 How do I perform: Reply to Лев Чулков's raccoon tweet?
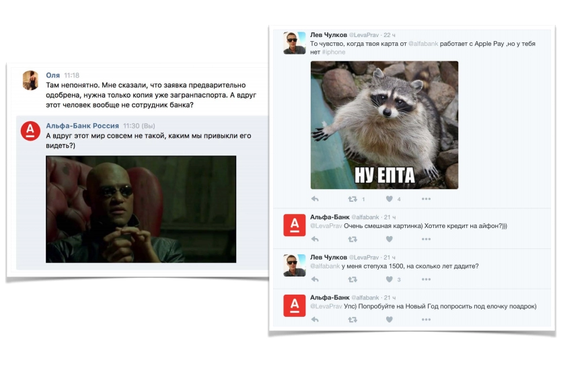click(x=315, y=199)
